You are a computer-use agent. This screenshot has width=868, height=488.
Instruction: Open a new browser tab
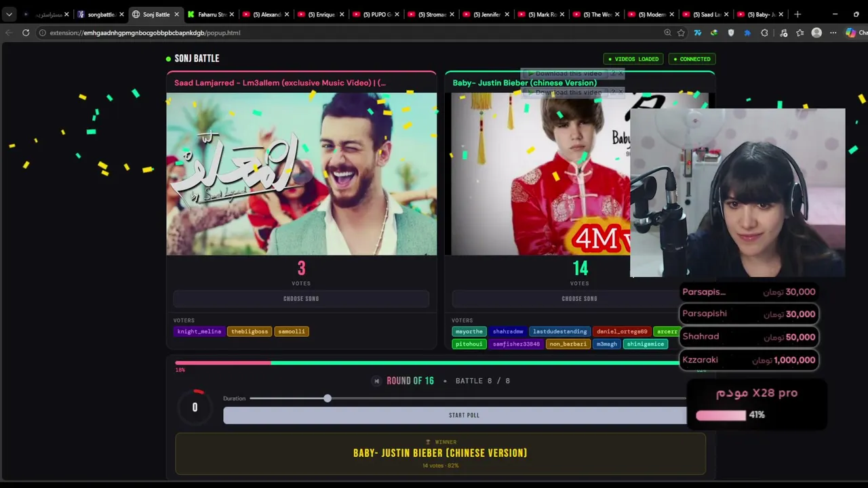(797, 14)
